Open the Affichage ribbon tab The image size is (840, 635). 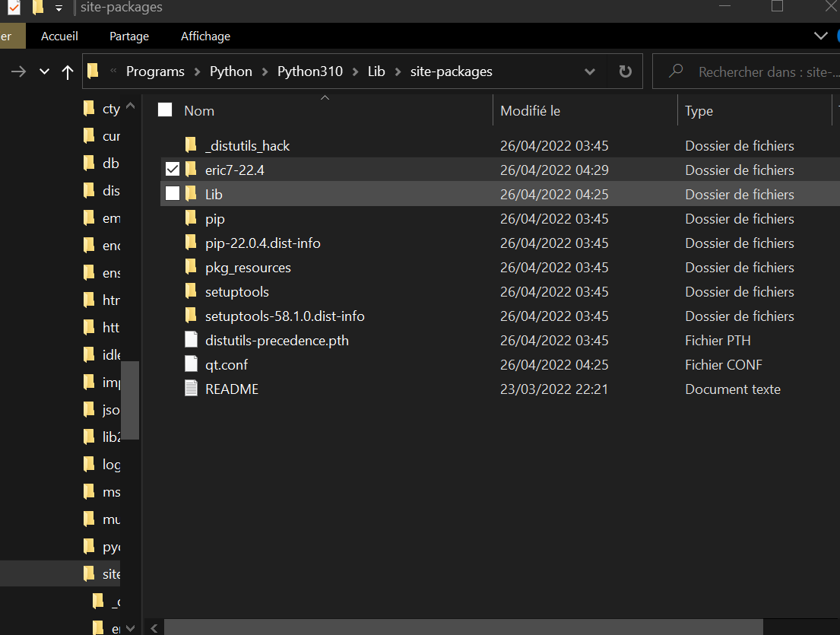(x=206, y=36)
